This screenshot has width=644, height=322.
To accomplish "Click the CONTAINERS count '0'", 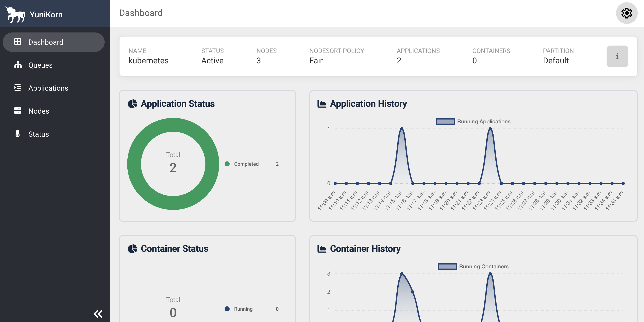I will click(474, 60).
